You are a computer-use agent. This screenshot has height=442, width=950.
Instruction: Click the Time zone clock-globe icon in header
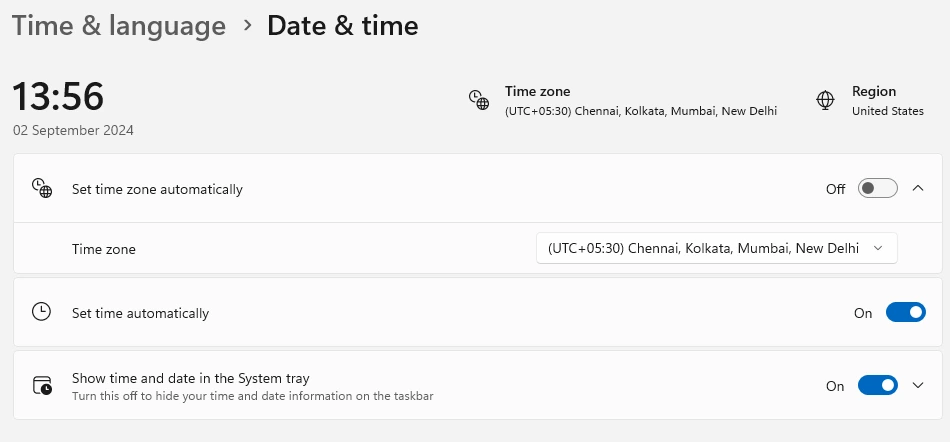pos(479,100)
